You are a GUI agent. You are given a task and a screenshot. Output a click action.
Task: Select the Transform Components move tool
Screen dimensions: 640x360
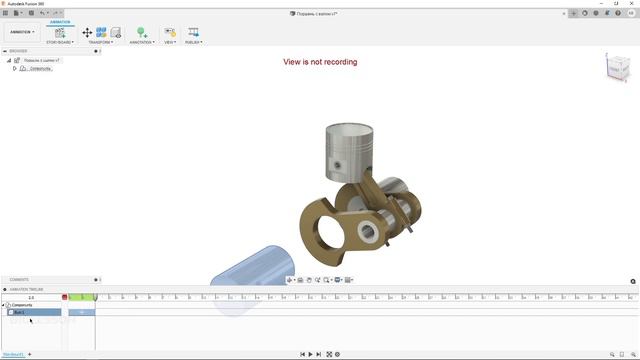[x=87, y=33]
